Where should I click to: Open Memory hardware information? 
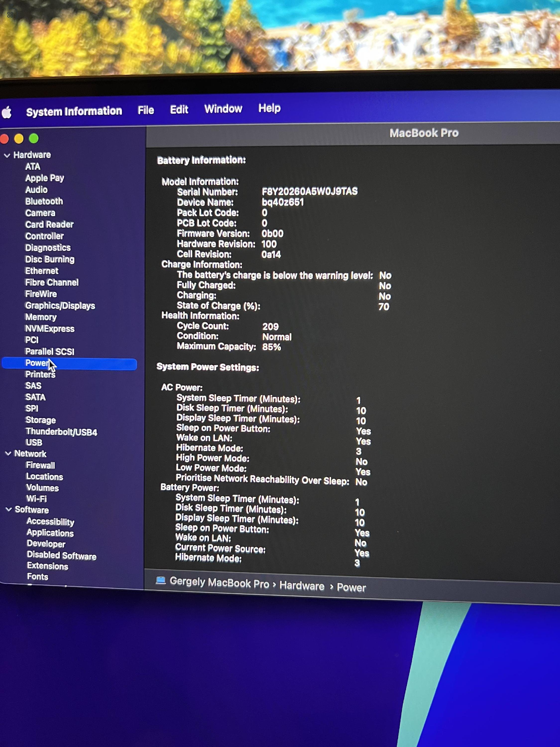point(40,317)
